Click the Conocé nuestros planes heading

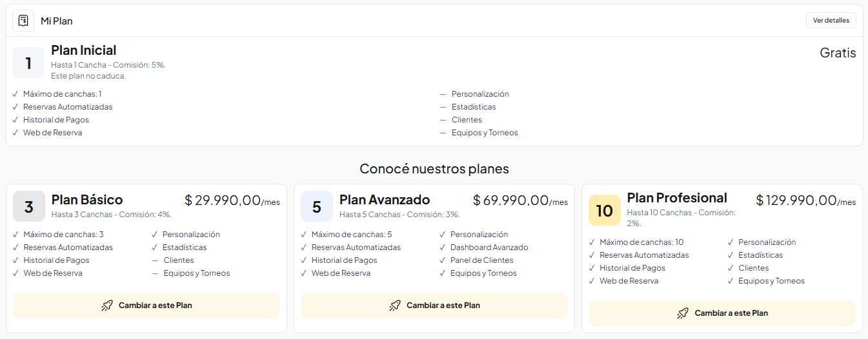pyautogui.click(x=434, y=169)
